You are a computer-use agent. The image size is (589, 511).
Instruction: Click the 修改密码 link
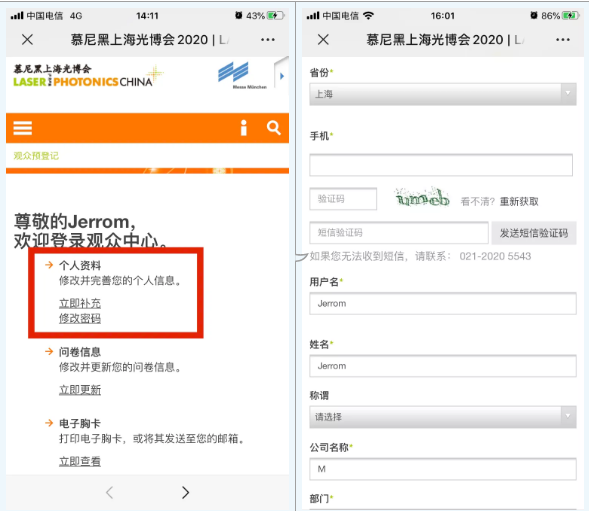[80, 318]
